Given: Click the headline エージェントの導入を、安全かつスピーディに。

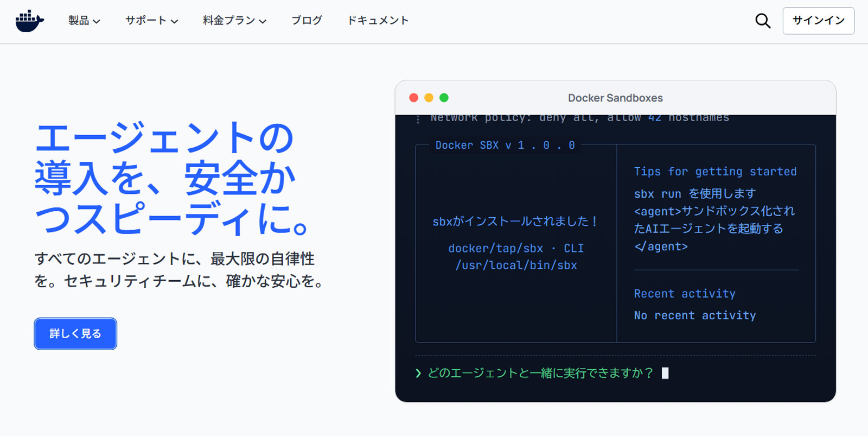Looking at the screenshot, I should click(173, 178).
